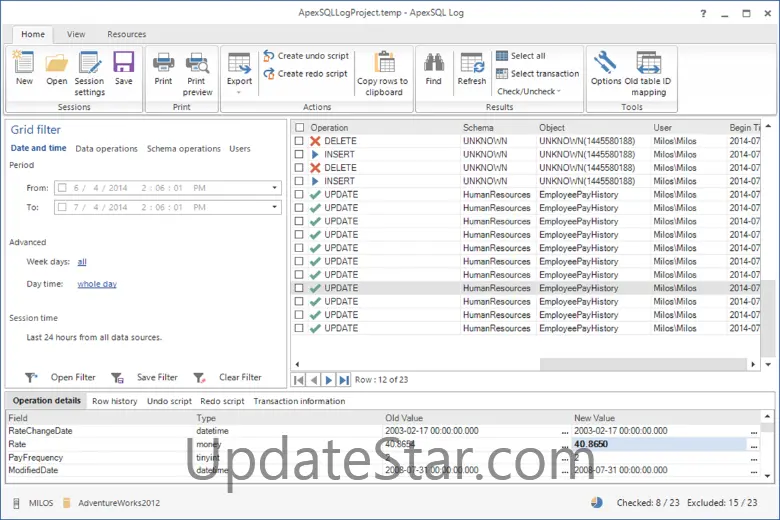The width and height of the screenshot is (780, 520).
Task: Click Save Filter funnel icon
Action: coord(117,378)
